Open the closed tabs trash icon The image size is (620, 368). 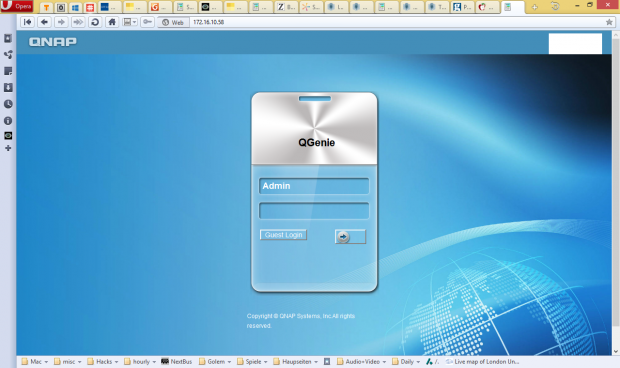[555, 6]
